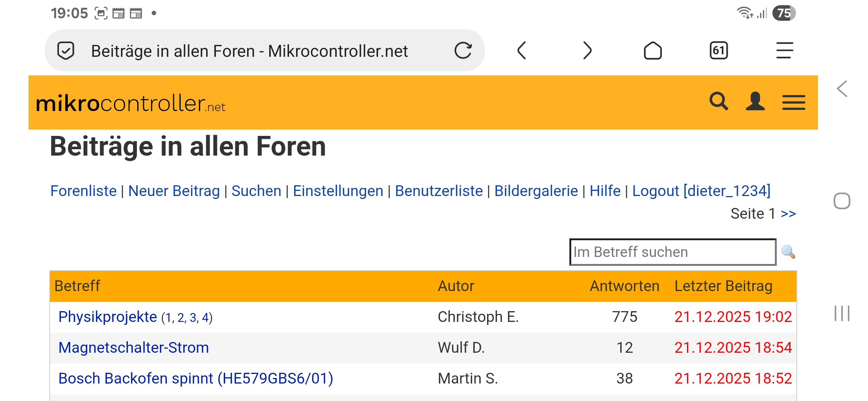
Task: Tap the address bar page title
Action: (x=249, y=51)
